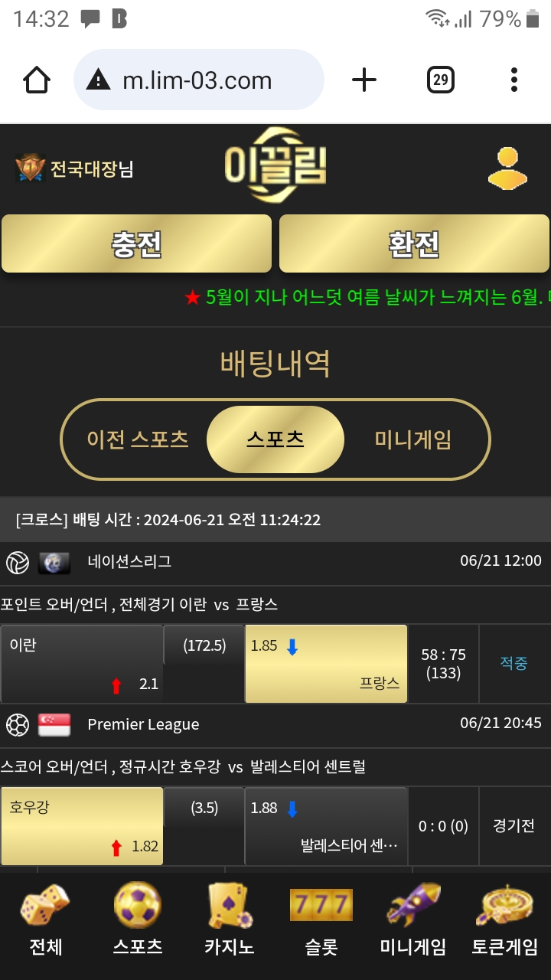Open the 슬롯 777 icon
This screenshot has width=551, height=980.
pyautogui.click(x=321, y=905)
